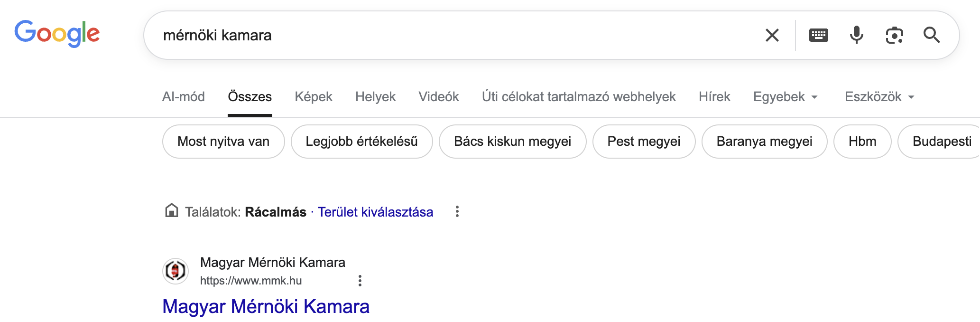Open the three-dot menu beside mmk.hu
The height and width of the screenshot is (322, 980).
coord(360,281)
